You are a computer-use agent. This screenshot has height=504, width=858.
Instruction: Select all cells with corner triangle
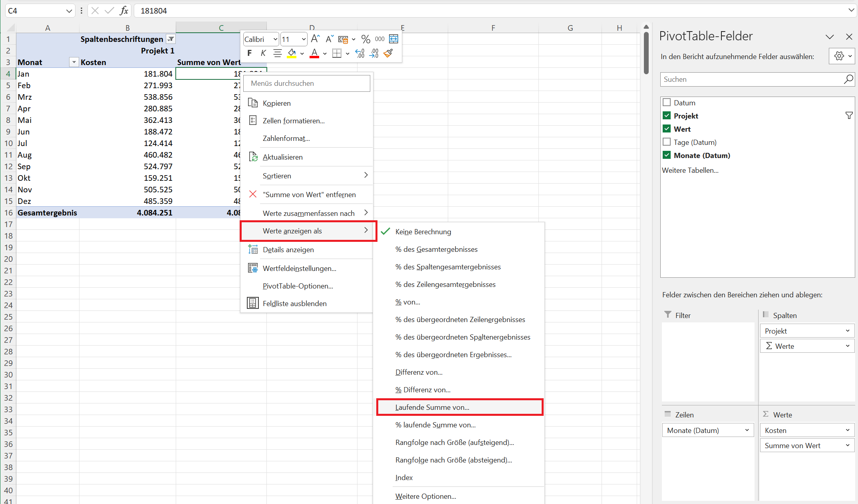11,28
